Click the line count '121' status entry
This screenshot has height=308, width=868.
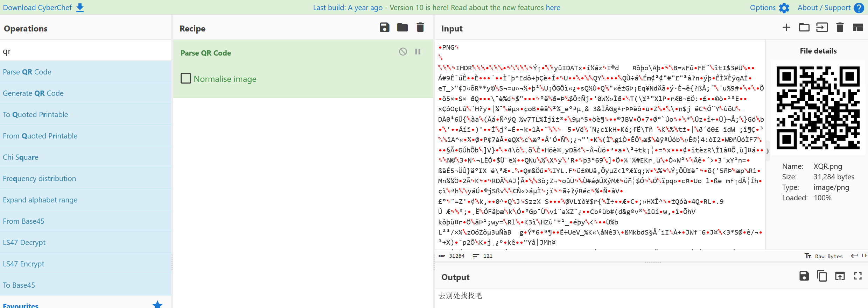coord(483,256)
